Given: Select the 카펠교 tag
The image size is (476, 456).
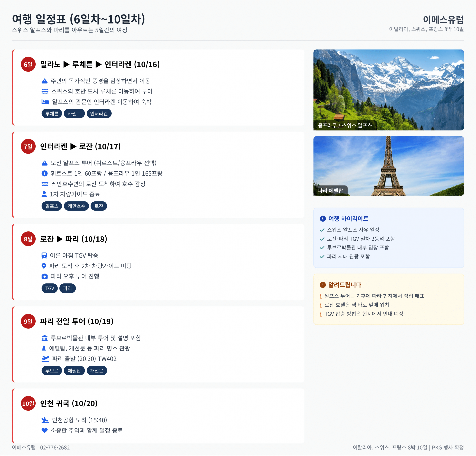Looking at the screenshot, I should coord(74,114).
